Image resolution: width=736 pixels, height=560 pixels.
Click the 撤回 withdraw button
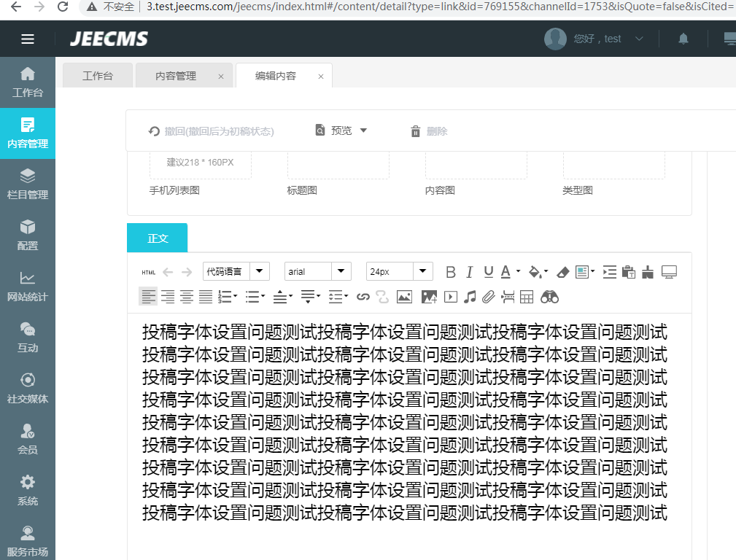tap(212, 131)
